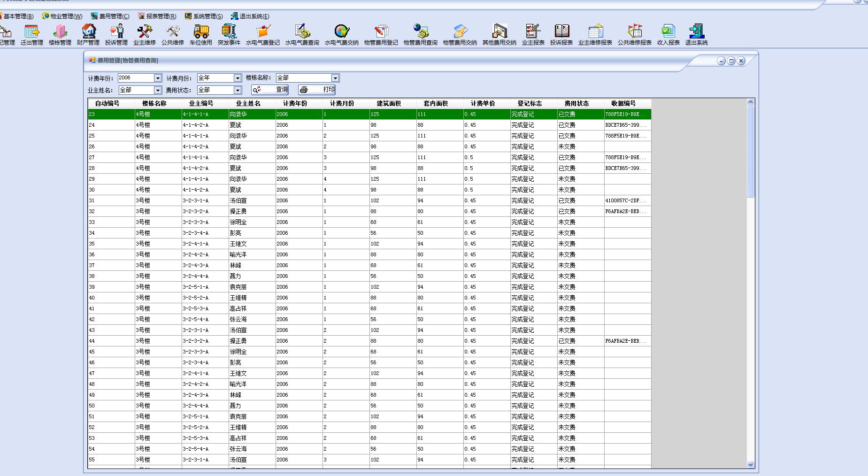Open 收入报表 income report icon
Viewport: 868px width, 476px height.
coord(668,35)
